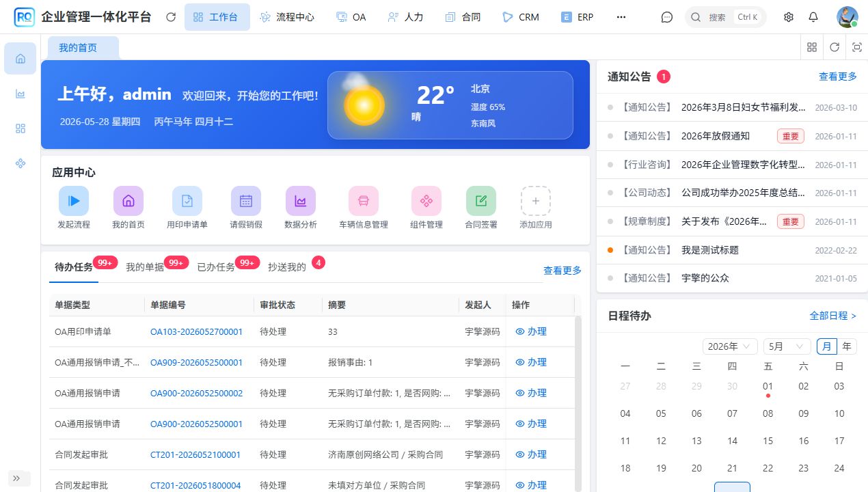Click 办理 for CT201-2026052100001
Screen dimensions: 868x492
click(531, 454)
